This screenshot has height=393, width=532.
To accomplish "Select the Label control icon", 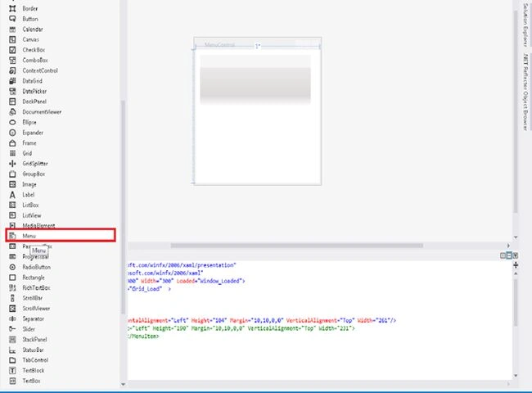I will tap(12, 195).
